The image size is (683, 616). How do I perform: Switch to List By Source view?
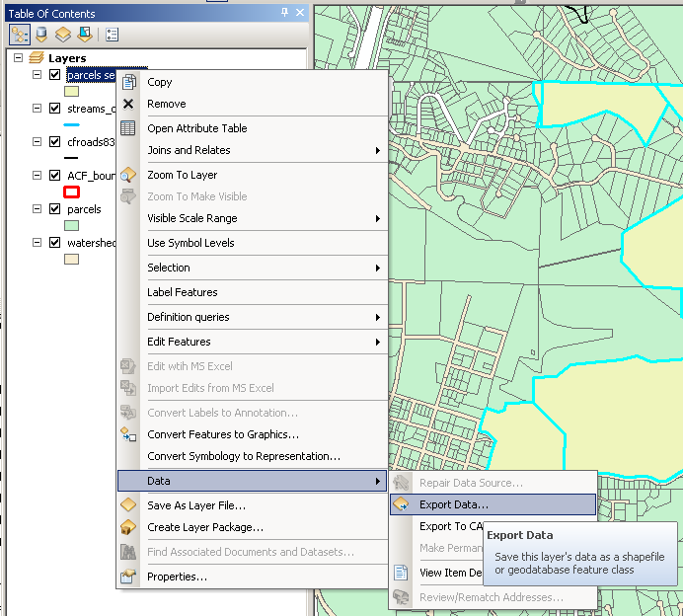point(41,35)
